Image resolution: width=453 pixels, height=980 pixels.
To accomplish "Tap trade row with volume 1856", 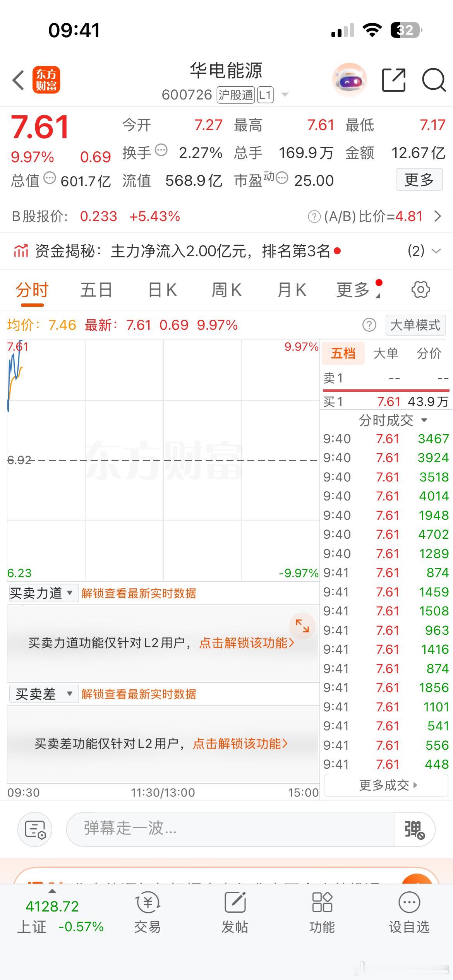I will click(x=386, y=688).
